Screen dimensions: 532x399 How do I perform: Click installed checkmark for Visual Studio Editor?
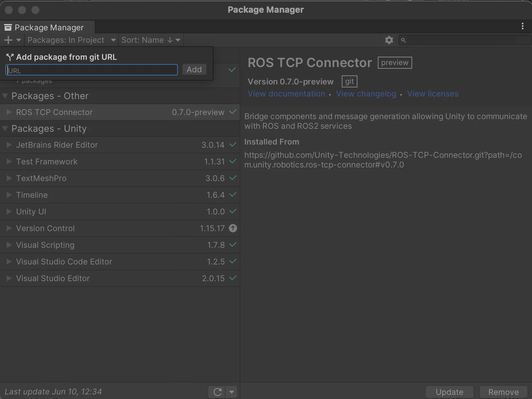tap(233, 278)
